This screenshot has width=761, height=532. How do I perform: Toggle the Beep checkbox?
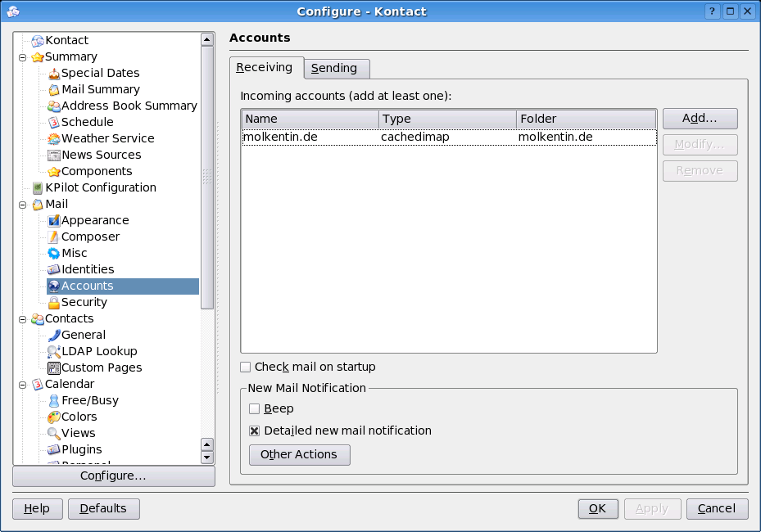click(x=255, y=408)
